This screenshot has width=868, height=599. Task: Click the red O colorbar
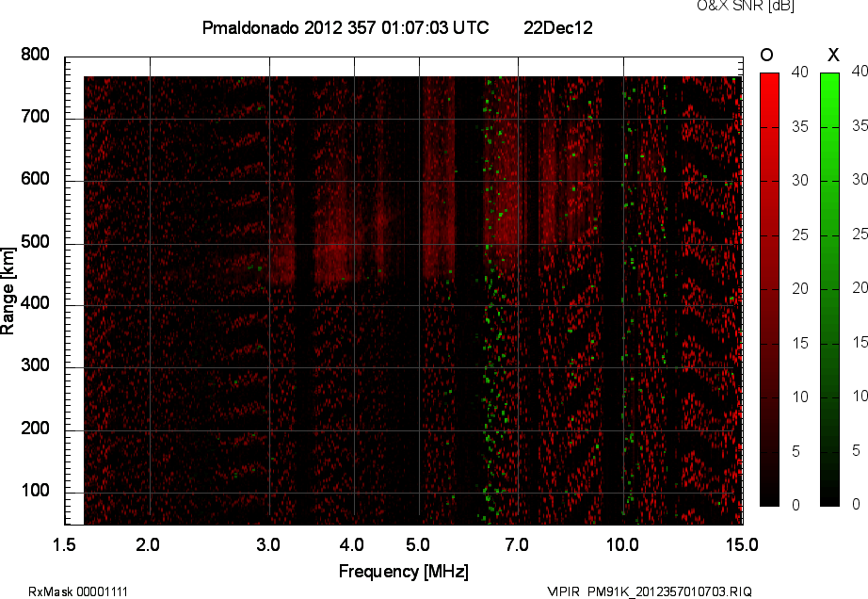[x=769, y=289]
